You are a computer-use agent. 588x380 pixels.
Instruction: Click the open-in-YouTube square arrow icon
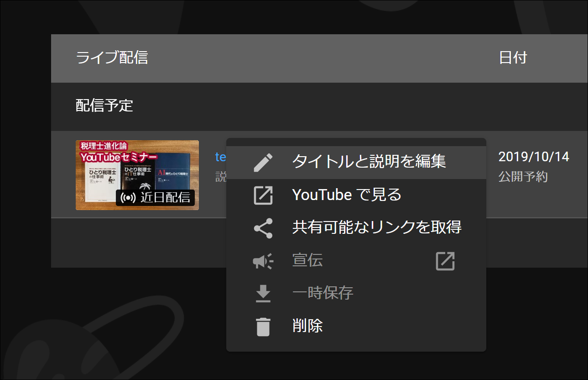[x=263, y=195]
